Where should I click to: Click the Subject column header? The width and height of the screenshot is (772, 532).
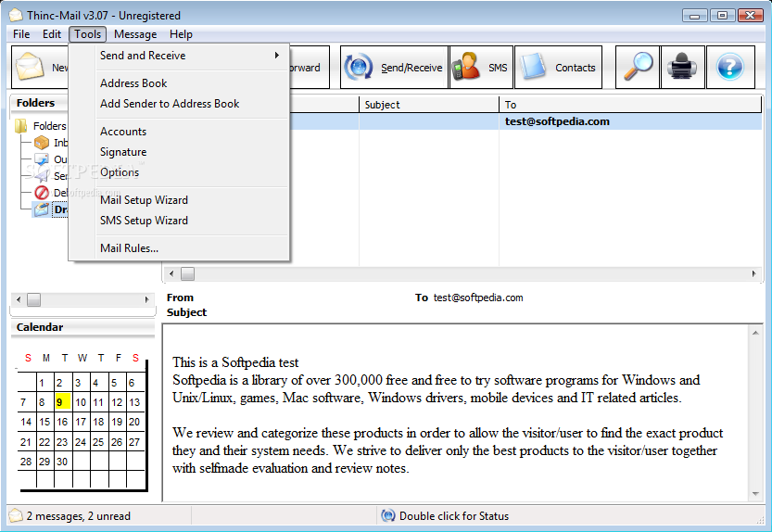429,105
